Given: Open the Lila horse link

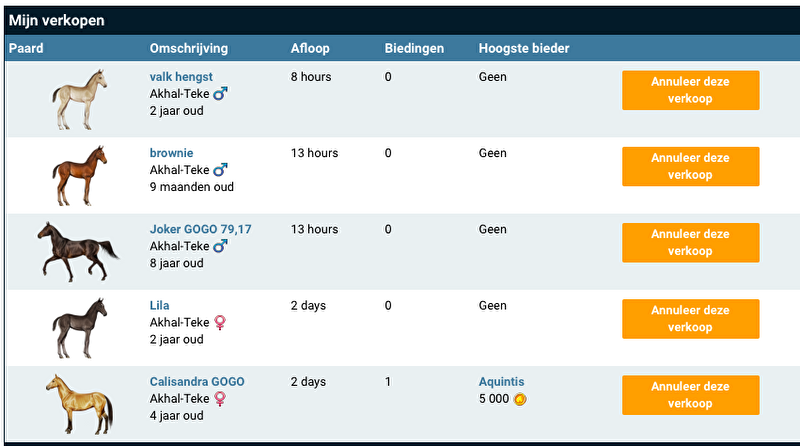Looking at the screenshot, I should 160,305.
